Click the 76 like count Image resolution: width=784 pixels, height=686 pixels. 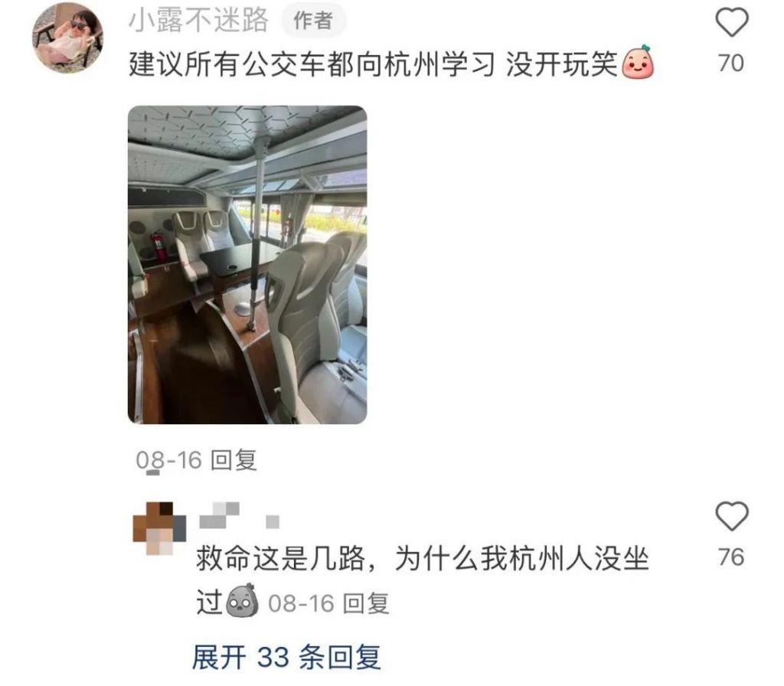[731, 557]
